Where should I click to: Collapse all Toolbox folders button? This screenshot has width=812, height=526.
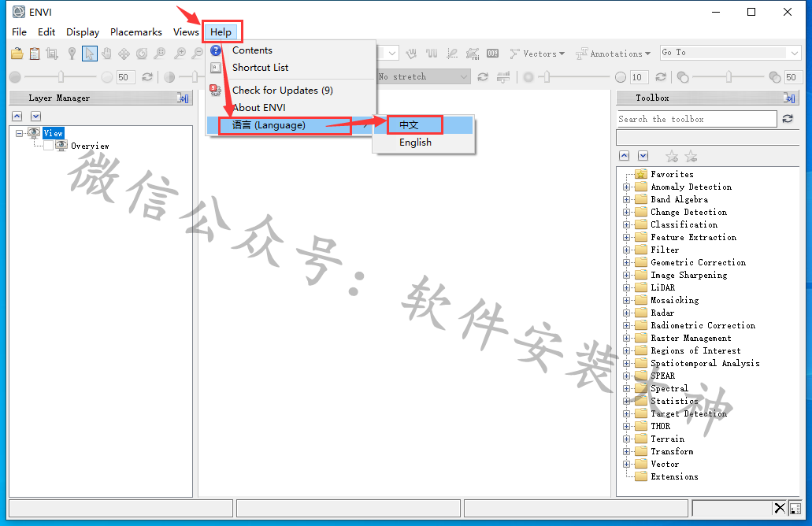[625, 156]
